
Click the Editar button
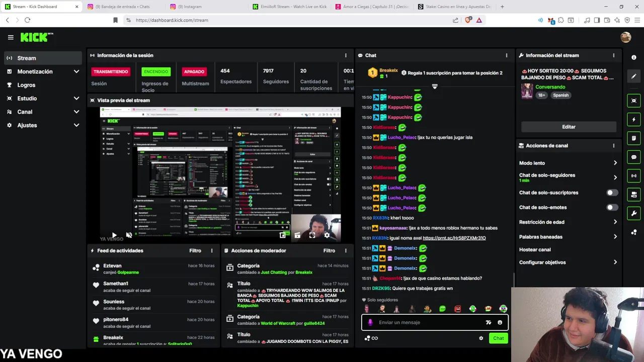click(x=569, y=127)
